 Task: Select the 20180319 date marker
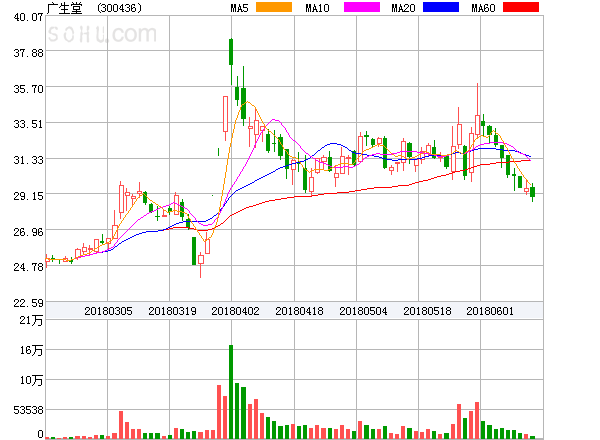[x=172, y=311]
